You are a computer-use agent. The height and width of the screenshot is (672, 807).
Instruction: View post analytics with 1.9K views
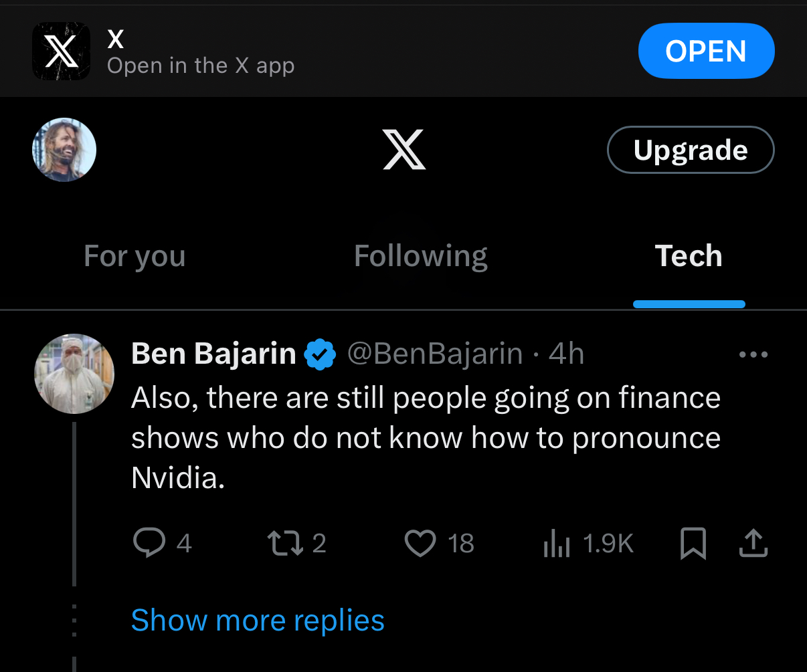[x=556, y=544]
